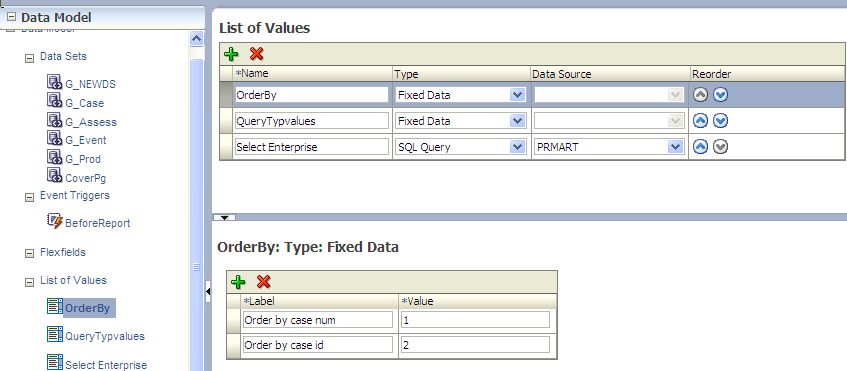Add a new list of values with green plus
847x371 pixels.
click(x=231, y=54)
